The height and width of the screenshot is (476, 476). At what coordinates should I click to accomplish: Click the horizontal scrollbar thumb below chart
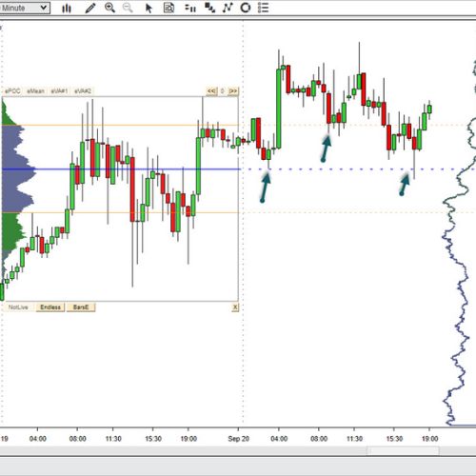(x=403, y=450)
